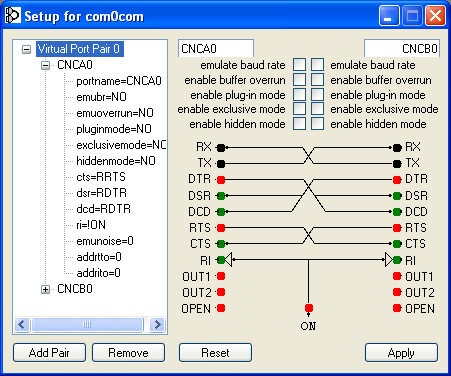The width and height of the screenshot is (451, 376).
Task: Click the Add Pair button
Action: tap(49, 352)
